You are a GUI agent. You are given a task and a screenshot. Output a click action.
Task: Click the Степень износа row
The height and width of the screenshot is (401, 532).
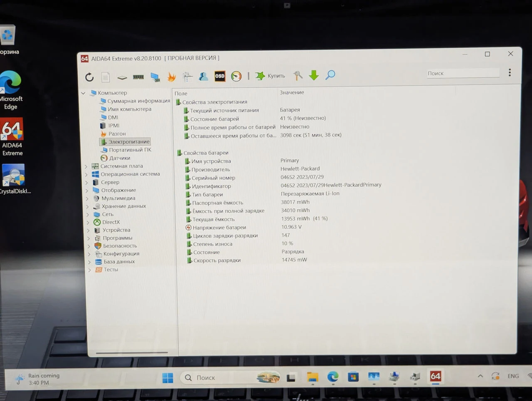[x=240, y=244]
